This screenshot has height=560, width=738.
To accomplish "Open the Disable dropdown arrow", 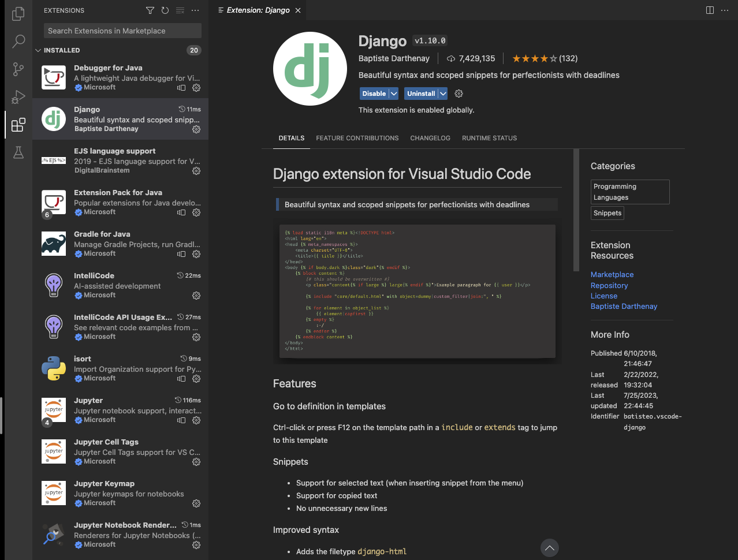I will coord(394,94).
